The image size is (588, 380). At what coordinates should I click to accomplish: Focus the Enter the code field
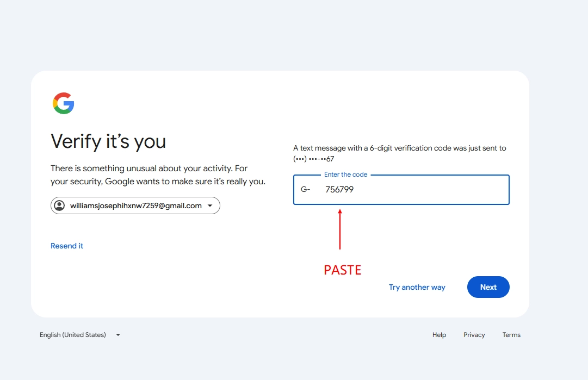(401, 190)
